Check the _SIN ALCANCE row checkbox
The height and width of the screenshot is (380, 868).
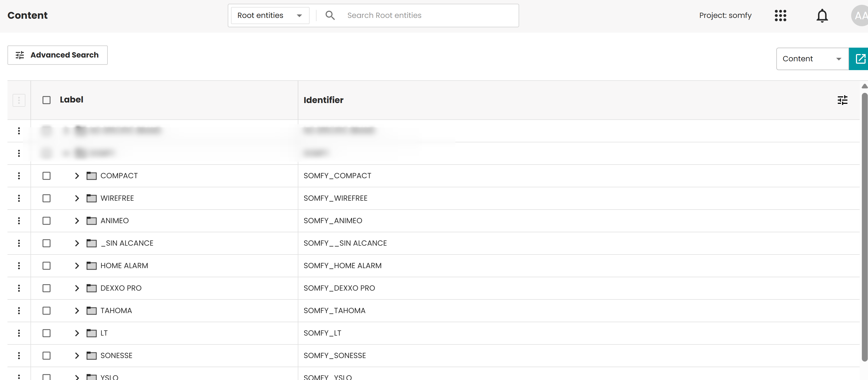[47, 243]
